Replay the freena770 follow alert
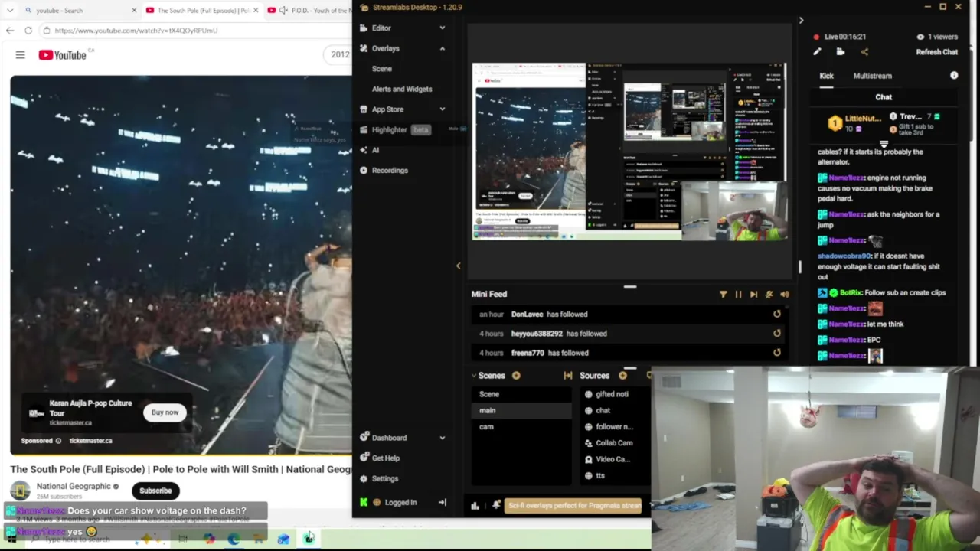This screenshot has height=551, width=980. 776,353
